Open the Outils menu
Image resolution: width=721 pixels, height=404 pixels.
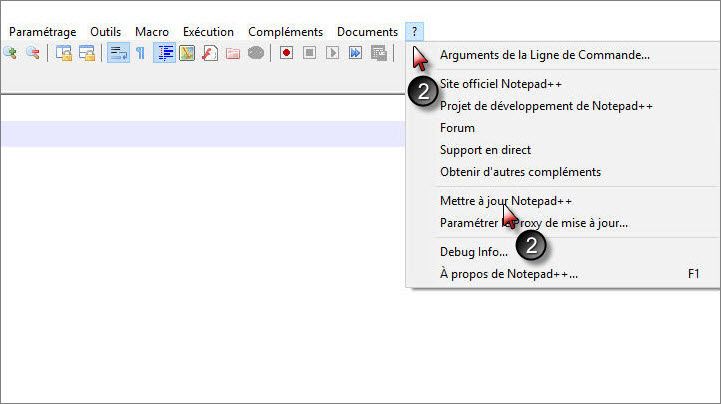(106, 32)
